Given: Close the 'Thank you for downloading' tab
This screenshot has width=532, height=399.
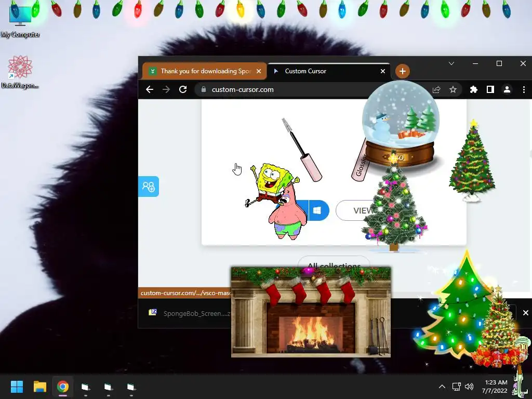Looking at the screenshot, I should click(259, 71).
